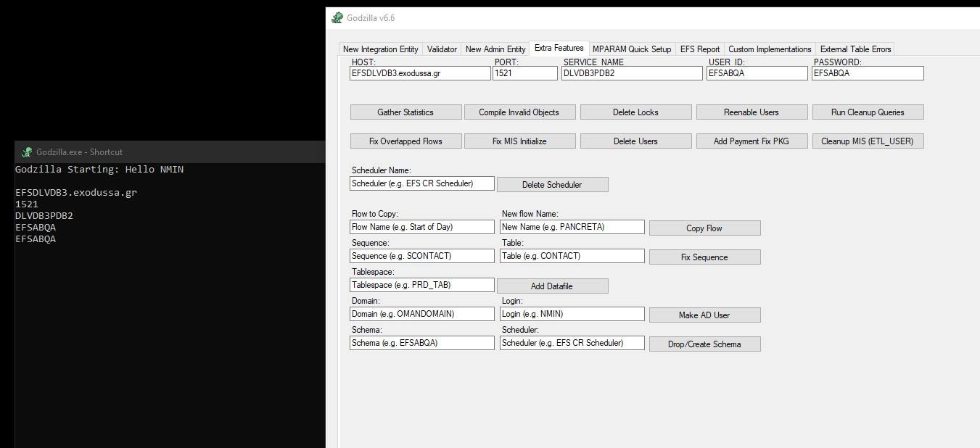
Task: Open the External Table Errors tab
Action: pyautogui.click(x=855, y=49)
